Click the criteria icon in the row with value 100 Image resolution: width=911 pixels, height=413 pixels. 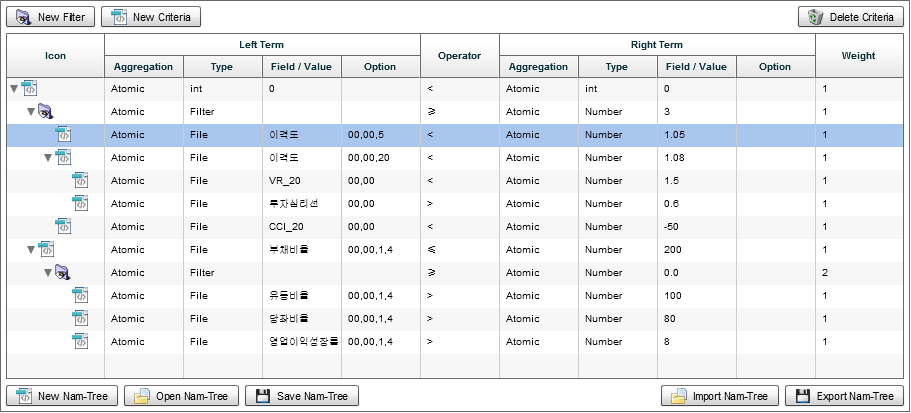[x=81, y=295]
